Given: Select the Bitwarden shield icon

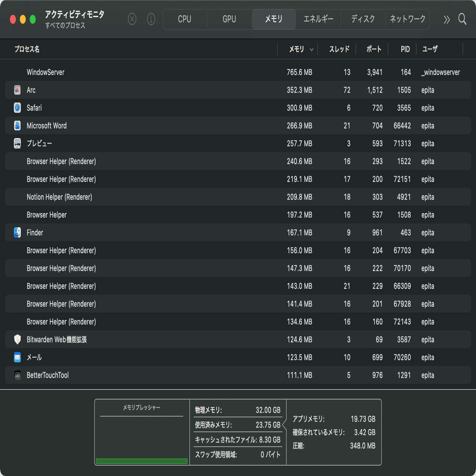Looking at the screenshot, I should tap(17, 339).
